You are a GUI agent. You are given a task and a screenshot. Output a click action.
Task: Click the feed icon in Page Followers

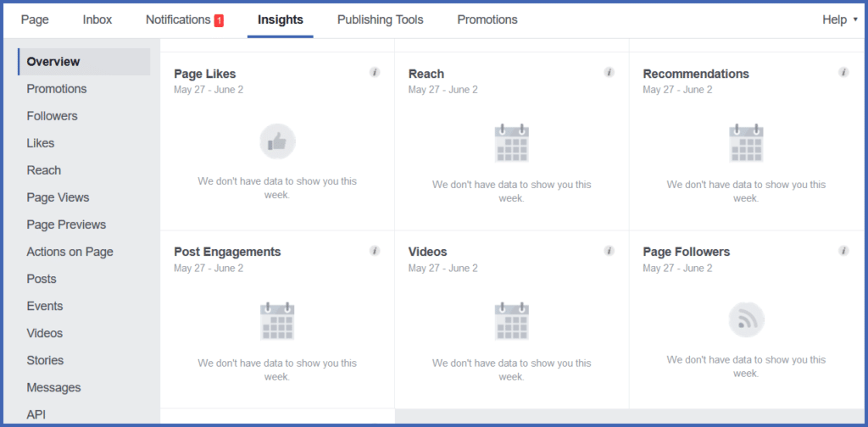pos(746,319)
